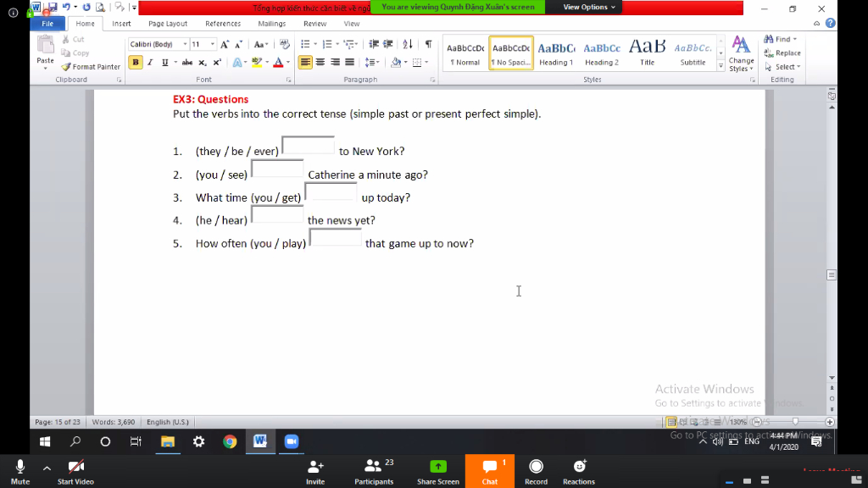Apply Heading 1 style
Screen dimensions: 868x488
click(x=556, y=53)
